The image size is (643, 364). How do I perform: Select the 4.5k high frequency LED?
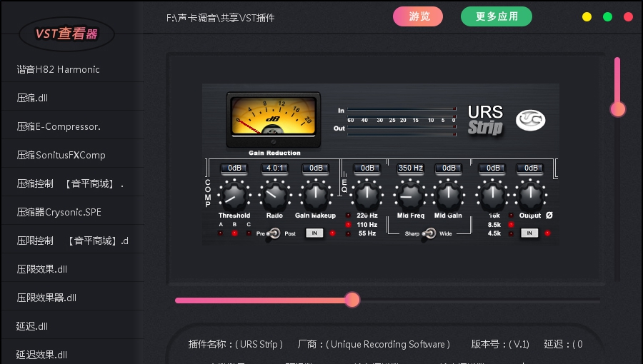click(x=511, y=234)
